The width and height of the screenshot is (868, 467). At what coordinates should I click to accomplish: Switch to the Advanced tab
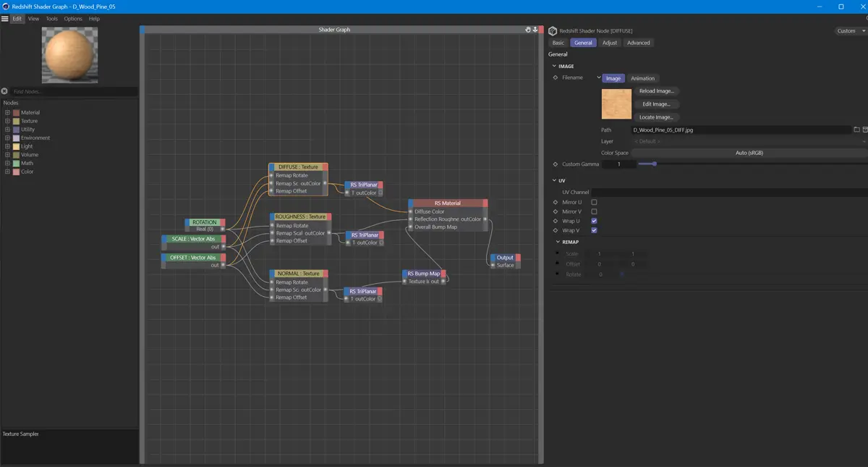pos(638,43)
